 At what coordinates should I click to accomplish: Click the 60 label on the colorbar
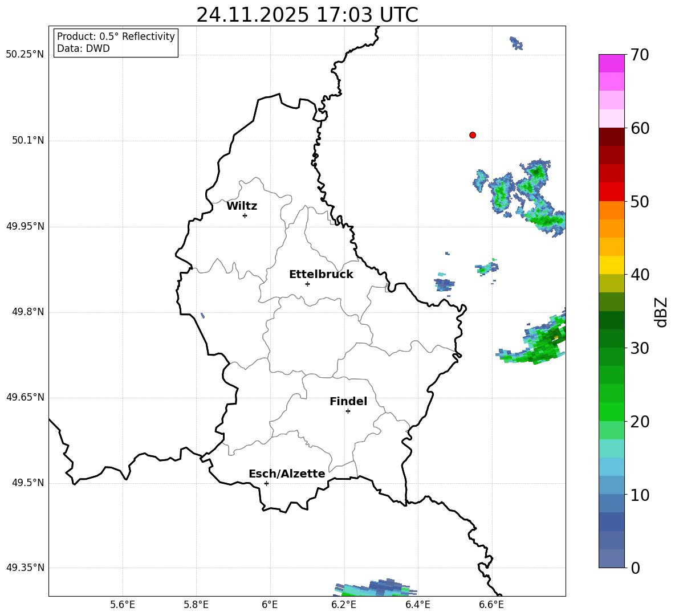pos(640,128)
